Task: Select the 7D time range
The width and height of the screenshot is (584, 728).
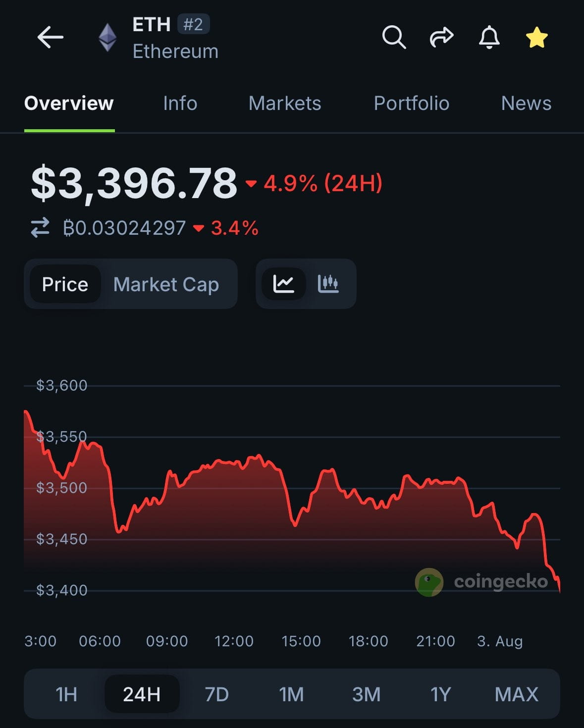Action: [217, 694]
